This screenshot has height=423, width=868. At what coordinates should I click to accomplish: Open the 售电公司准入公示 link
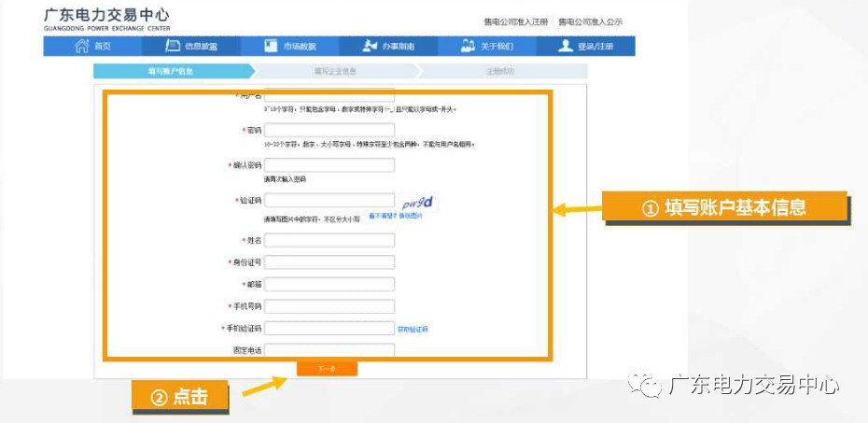[x=590, y=21]
